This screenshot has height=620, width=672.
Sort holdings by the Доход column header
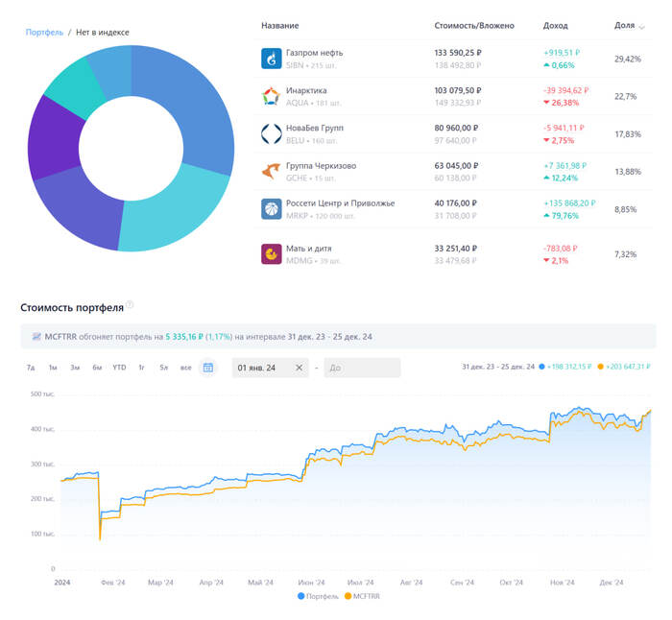pos(555,25)
